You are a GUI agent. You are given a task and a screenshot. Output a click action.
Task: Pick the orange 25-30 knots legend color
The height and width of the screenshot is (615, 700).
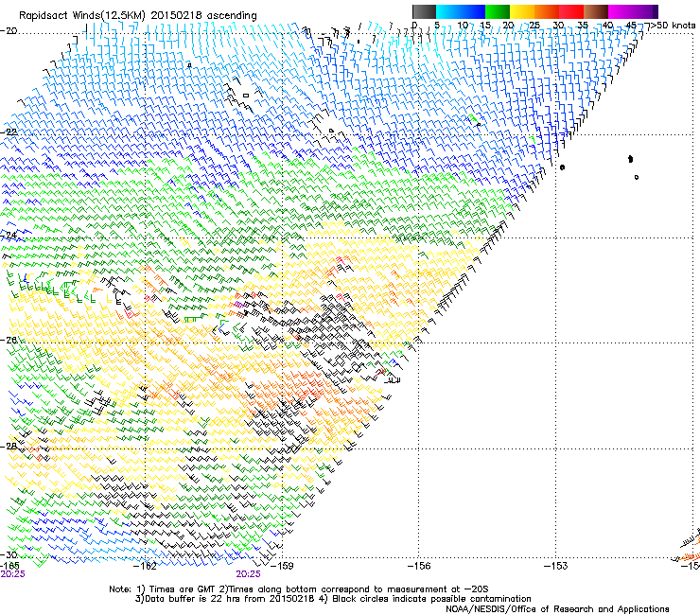tap(547, 11)
